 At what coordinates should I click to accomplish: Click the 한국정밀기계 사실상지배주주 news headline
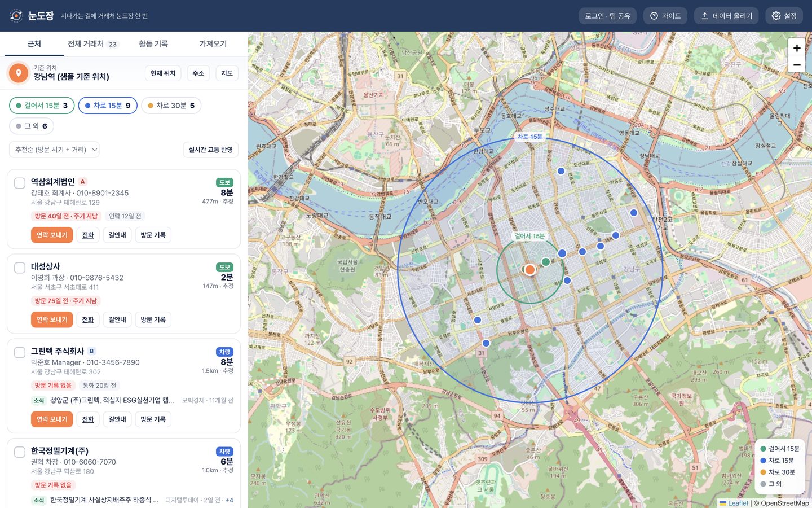[x=104, y=500]
